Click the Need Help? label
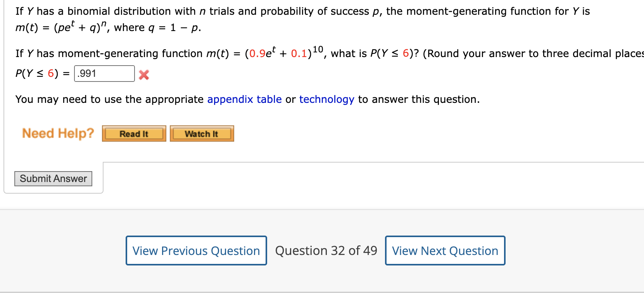Viewport: 644px width, 293px height. (57, 133)
